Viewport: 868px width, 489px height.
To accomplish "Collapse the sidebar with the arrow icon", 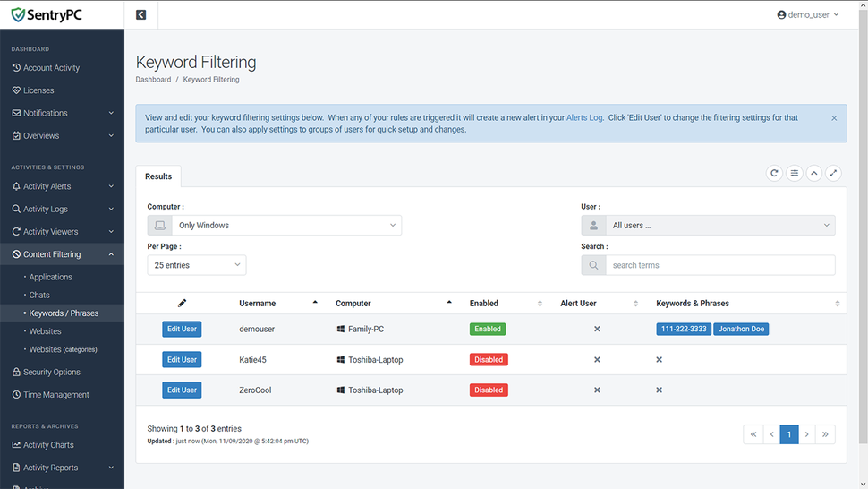I will click(x=141, y=14).
